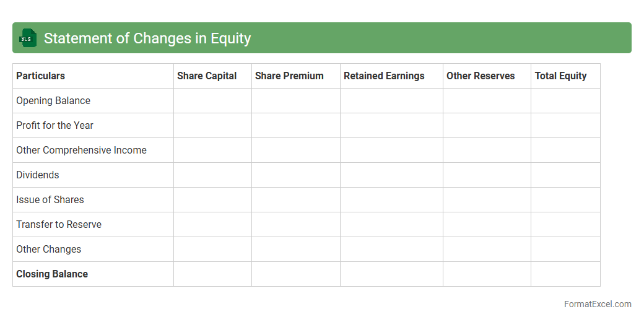This screenshot has width=644, height=322.
Task: Select the Share Premium column header
Action: click(289, 76)
